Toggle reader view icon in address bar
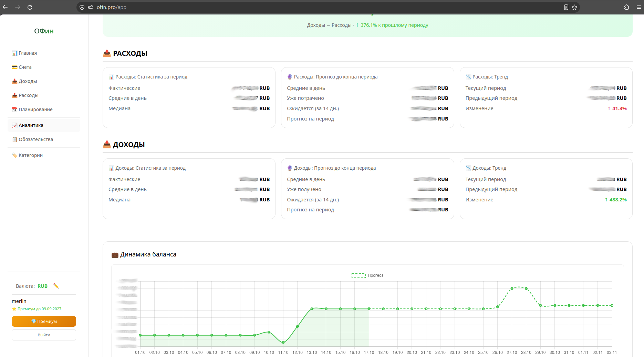The width and height of the screenshot is (644, 357). pos(566,7)
